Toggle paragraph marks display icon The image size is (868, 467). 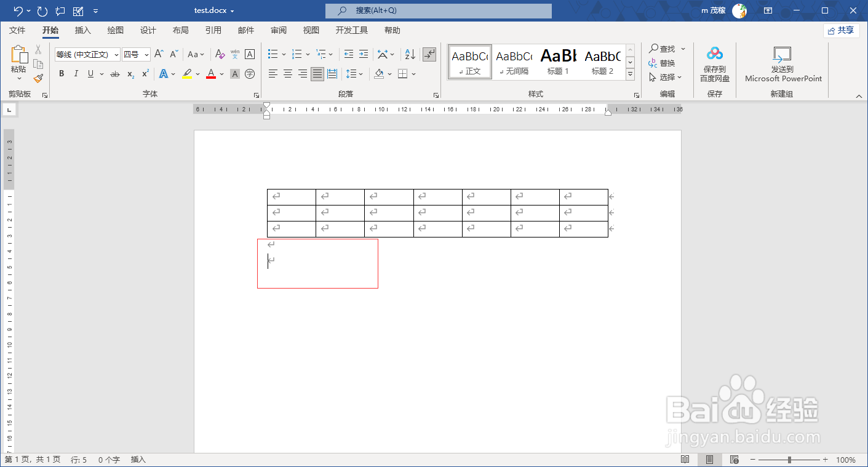[429, 54]
